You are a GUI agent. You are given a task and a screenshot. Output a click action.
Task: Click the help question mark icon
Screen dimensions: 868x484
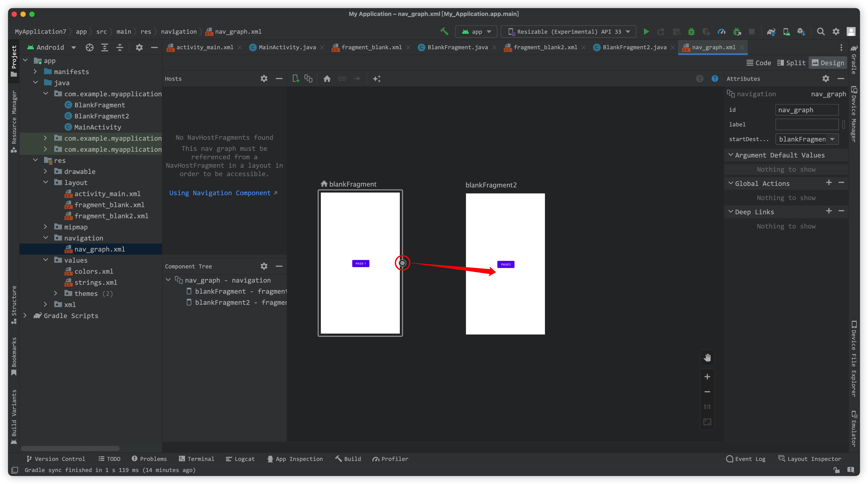(x=715, y=79)
